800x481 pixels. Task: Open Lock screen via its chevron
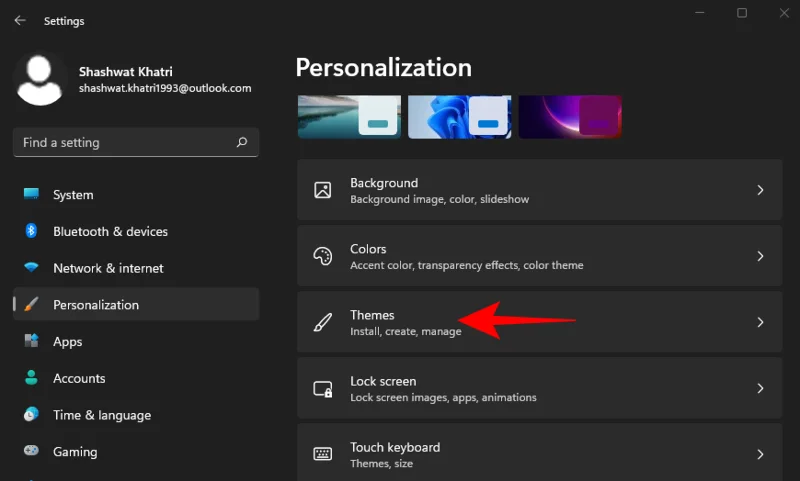(x=760, y=388)
